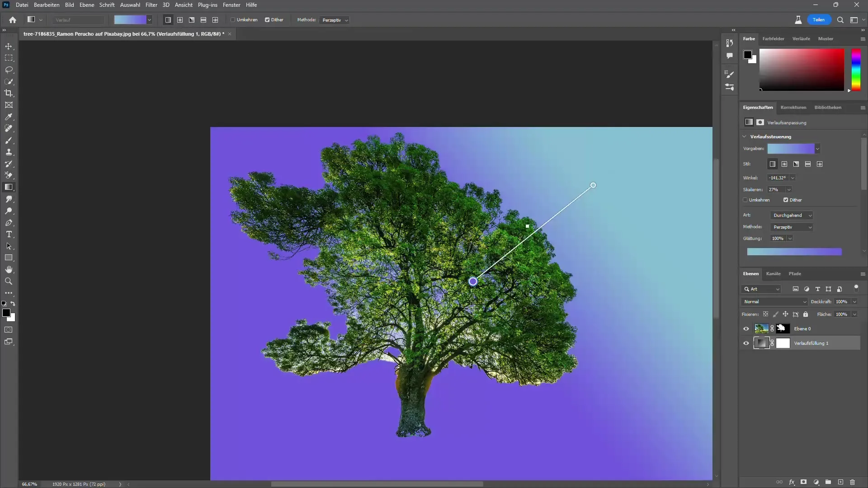Select the Gradient tool in toolbar
The image size is (868, 488).
[9, 187]
